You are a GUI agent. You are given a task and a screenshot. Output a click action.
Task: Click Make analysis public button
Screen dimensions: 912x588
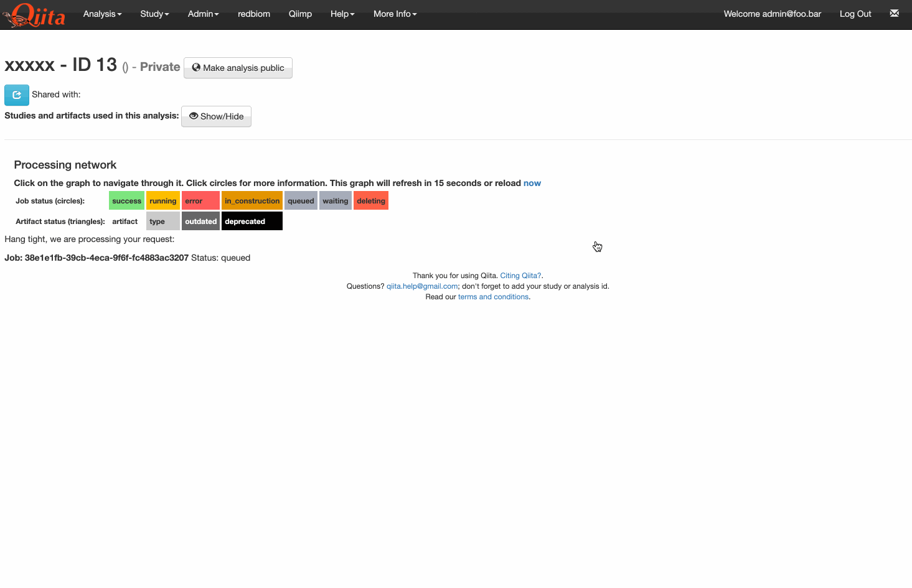(238, 68)
